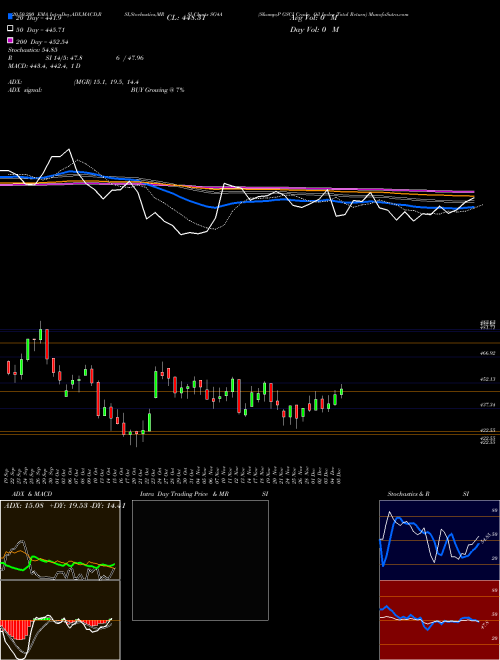The image size is (500, 660).
Task: Open the empty Intra Day Trading Price panel
Action: [200, 560]
